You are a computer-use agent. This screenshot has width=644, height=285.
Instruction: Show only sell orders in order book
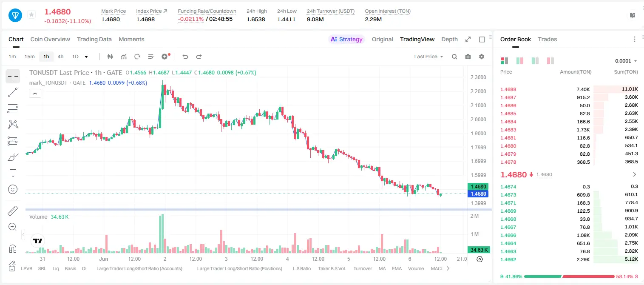[550, 61]
